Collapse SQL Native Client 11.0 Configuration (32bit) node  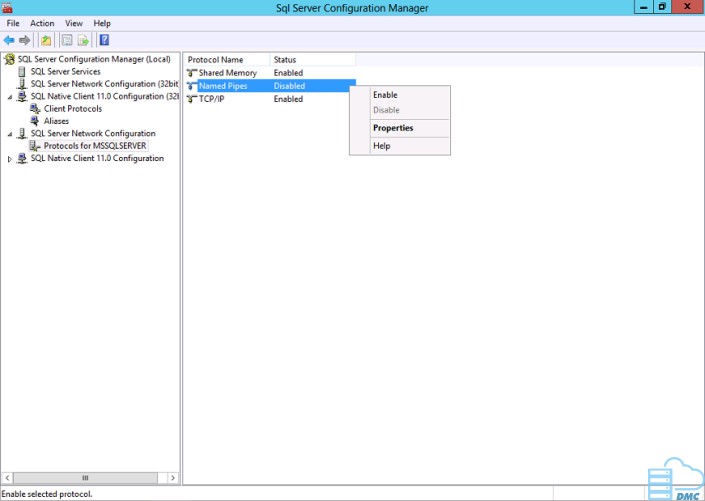(9, 97)
